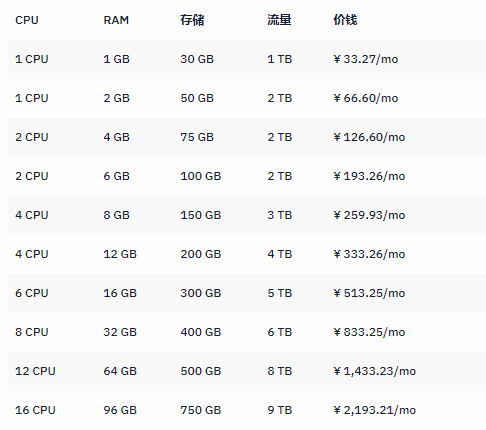Screen dimensions: 486x430
Task: Click the 价钱 column header
Action: (345, 20)
